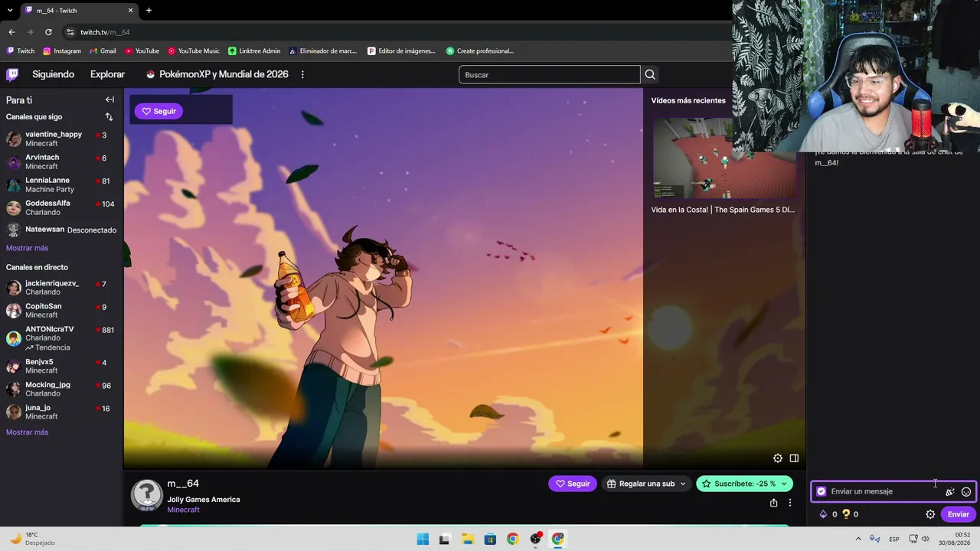Viewport: 980px width, 551px height.
Task: Share the m__64 channel
Action: tap(773, 503)
